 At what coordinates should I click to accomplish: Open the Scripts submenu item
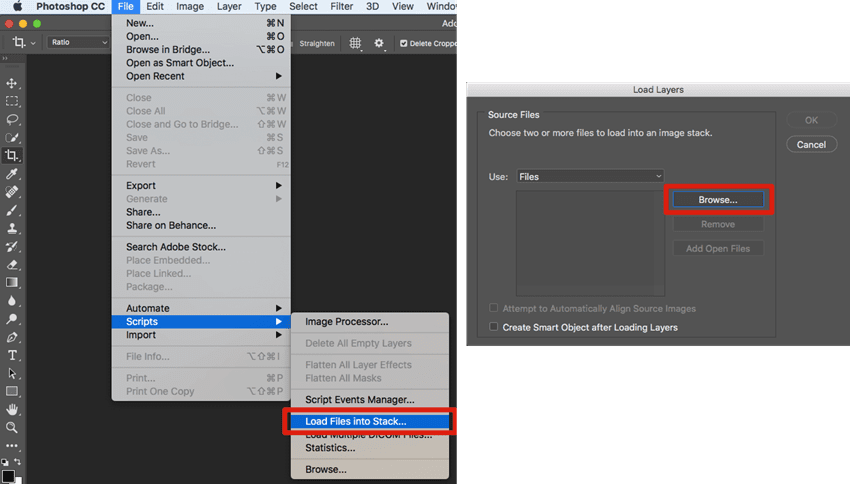[201, 321]
